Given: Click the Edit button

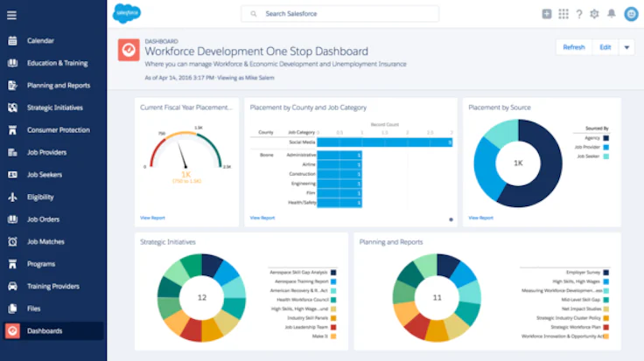Looking at the screenshot, I should [605, 47].
